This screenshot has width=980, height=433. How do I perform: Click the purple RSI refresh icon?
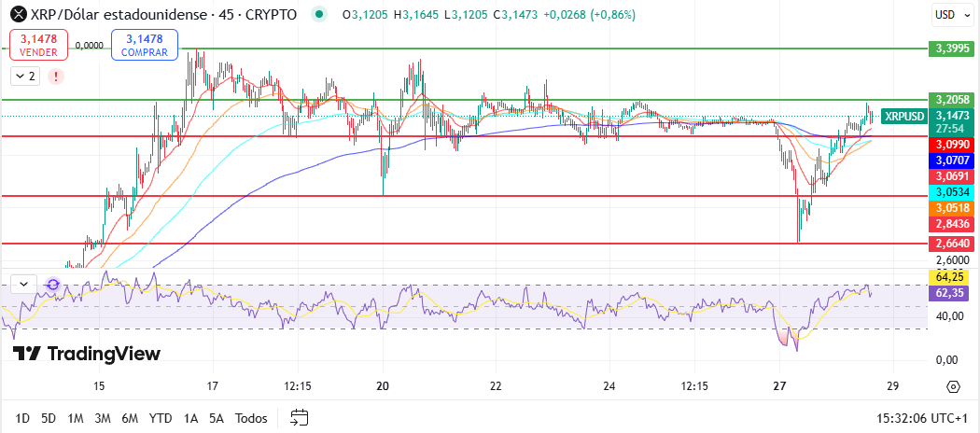click(x=53, y=285)
